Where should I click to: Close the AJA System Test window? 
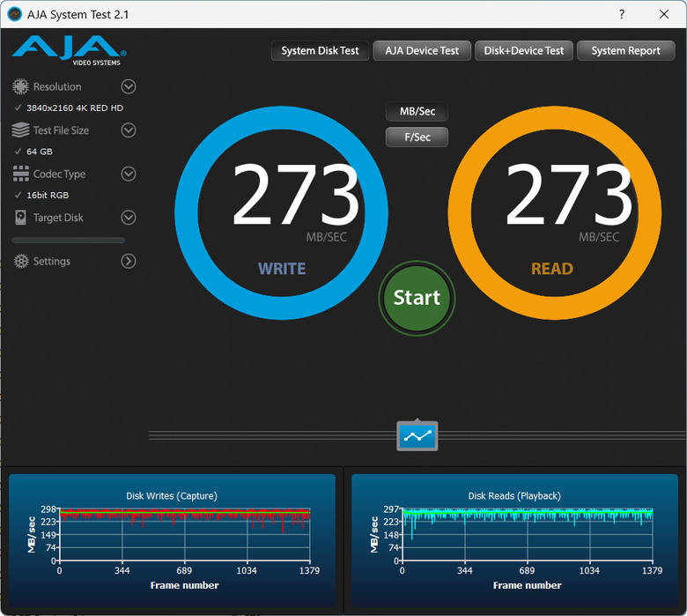click(x=664, y=14)
